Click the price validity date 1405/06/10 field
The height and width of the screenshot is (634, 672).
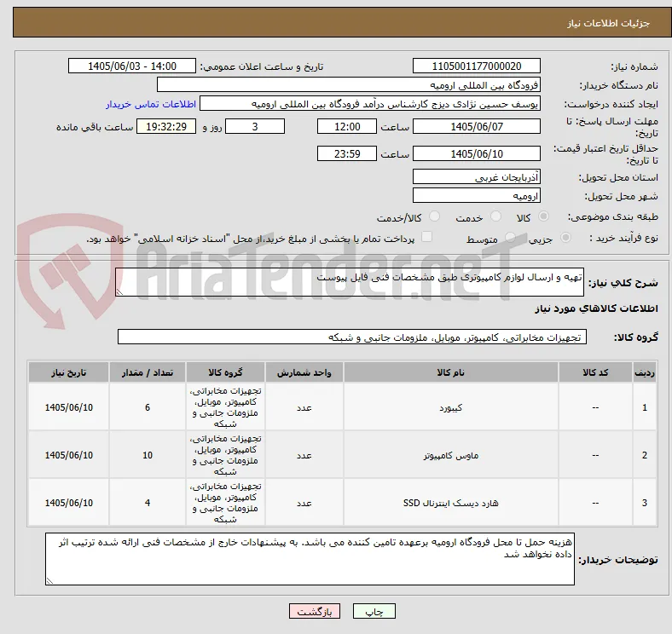tap(477, 153)
